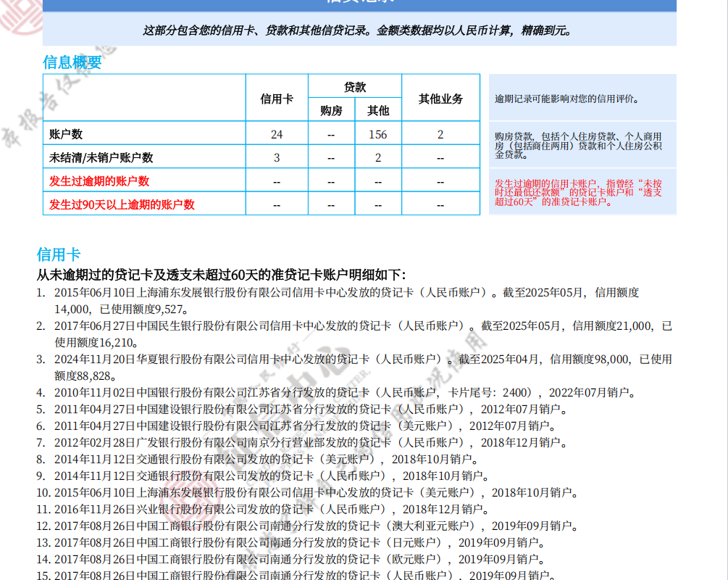Click the value 3 in the 未结清/未销户账户数 row

coord(277,158)
